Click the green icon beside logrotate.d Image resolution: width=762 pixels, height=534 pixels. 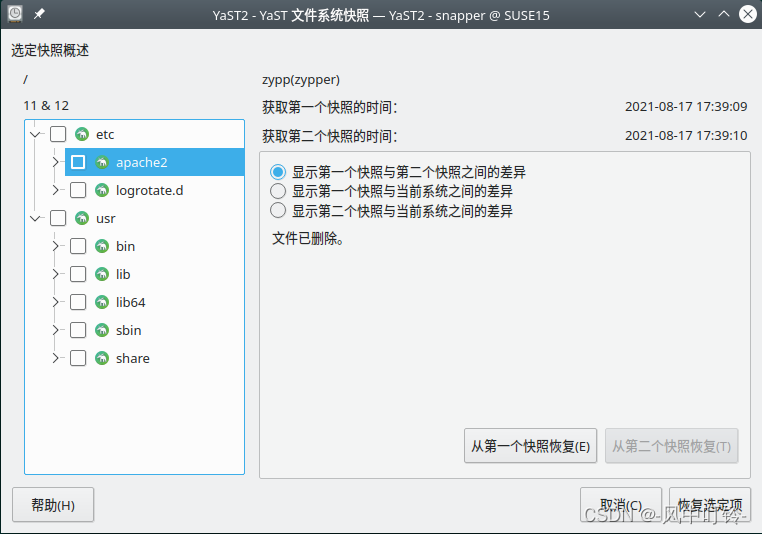pos(102,190)
